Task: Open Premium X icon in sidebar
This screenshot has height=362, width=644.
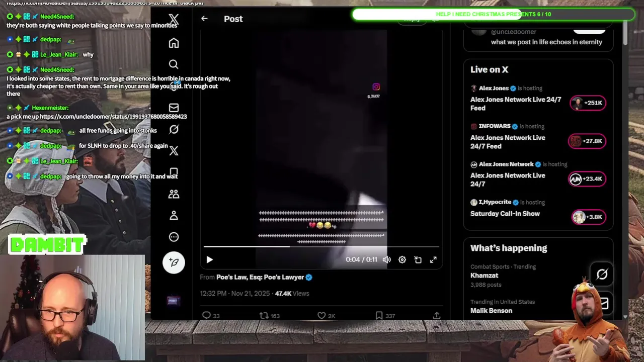Action: 174,151
